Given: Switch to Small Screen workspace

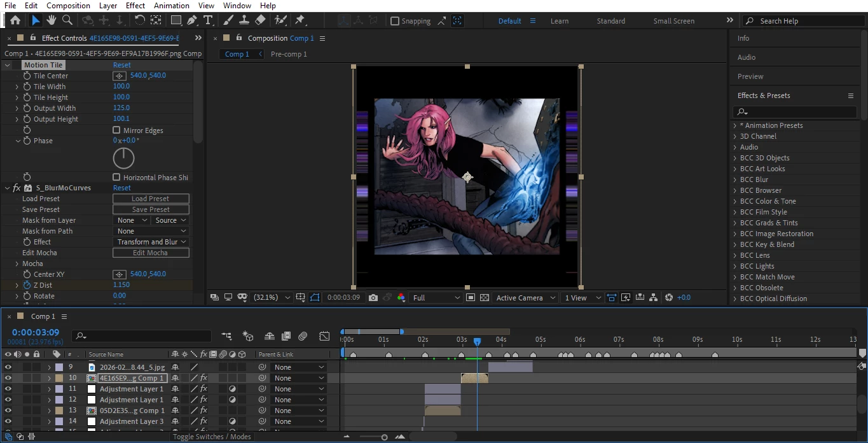Looking at the screenshot, I should pos(674,21).
